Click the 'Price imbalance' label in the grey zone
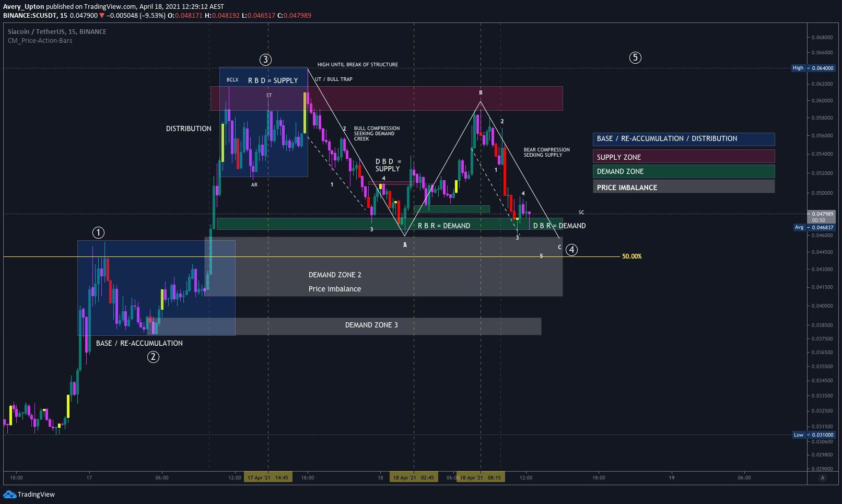The height and width of the screenshot is (504, 842). [x=335, y=289]
